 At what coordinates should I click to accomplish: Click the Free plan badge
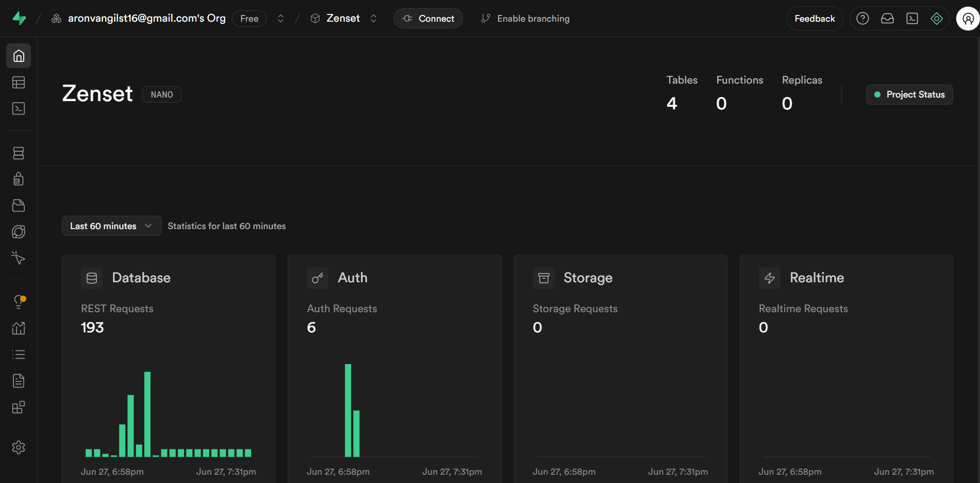click(250, 19)
